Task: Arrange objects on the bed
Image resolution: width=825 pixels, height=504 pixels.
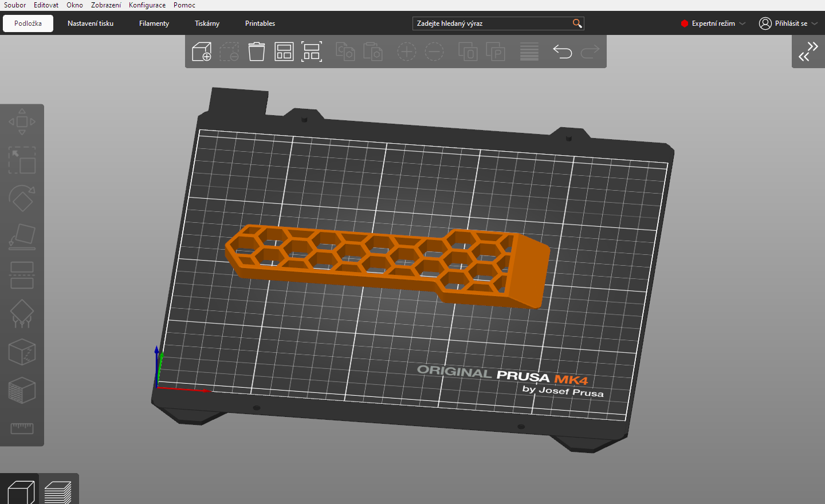Action: 284,52
